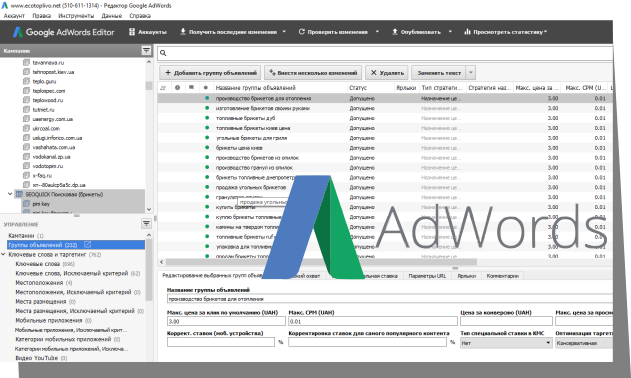Click comment column header icon
The height and width of the screenshot is (378, 631).
(192, 87)
